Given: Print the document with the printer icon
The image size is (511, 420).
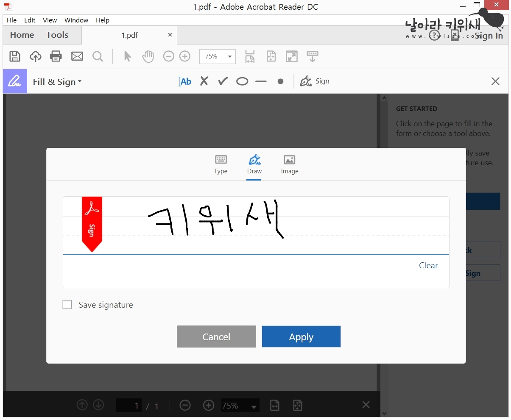Looking at the screenshot, I should pyautogui.click(x=56, y=56).
